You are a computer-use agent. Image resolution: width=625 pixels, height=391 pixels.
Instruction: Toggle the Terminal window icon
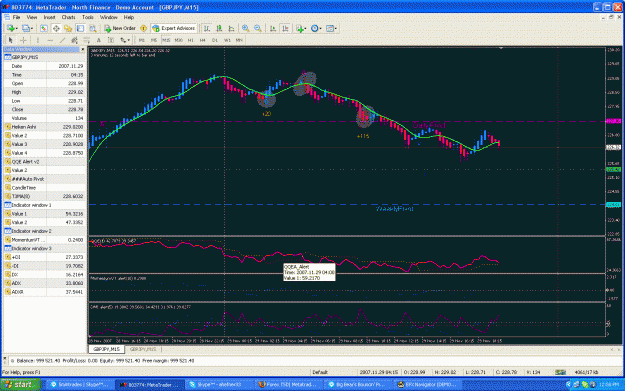coord(81,28)
